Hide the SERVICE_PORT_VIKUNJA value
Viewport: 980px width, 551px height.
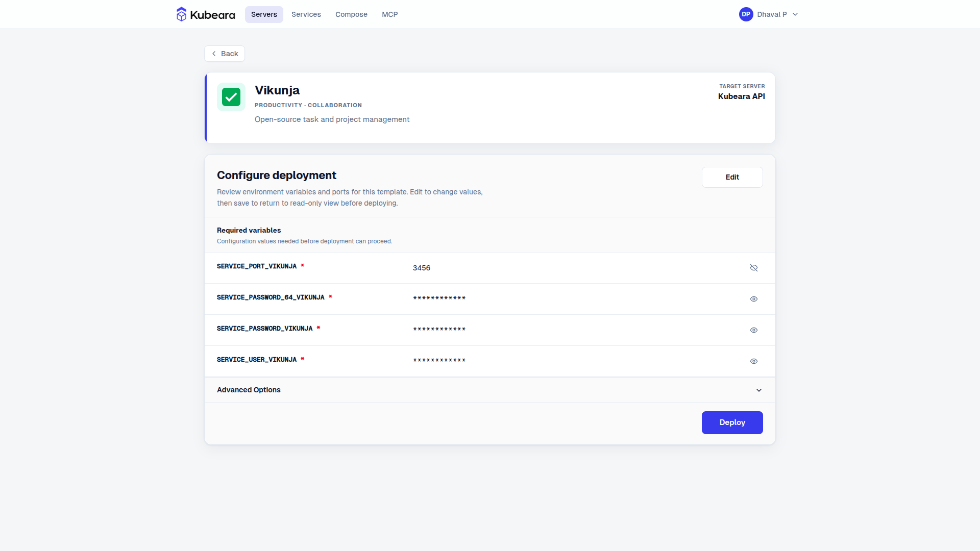754,268
